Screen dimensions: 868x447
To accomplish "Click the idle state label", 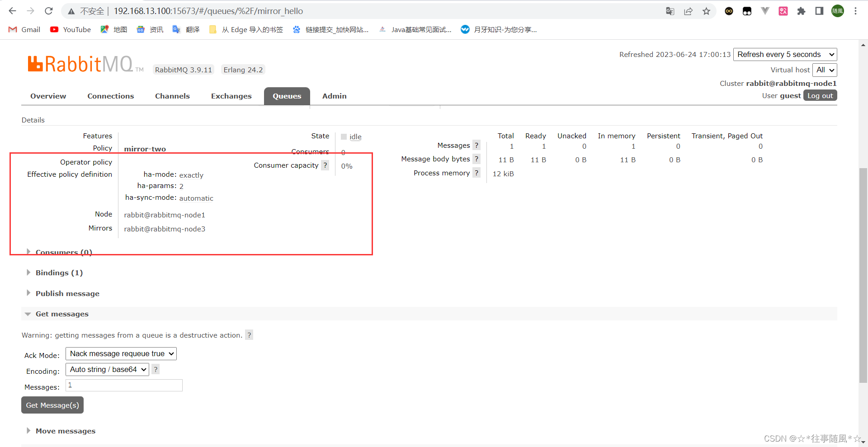I will coord(355,136).
